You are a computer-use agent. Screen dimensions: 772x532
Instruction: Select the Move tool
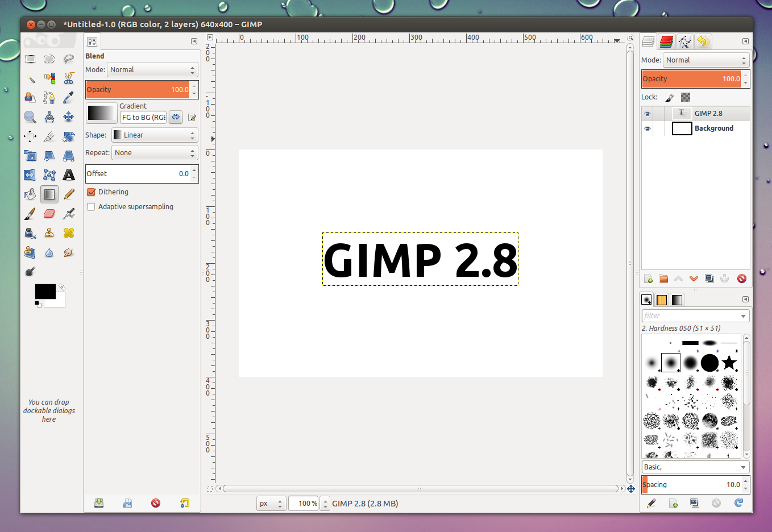click(x=69, y=117)
